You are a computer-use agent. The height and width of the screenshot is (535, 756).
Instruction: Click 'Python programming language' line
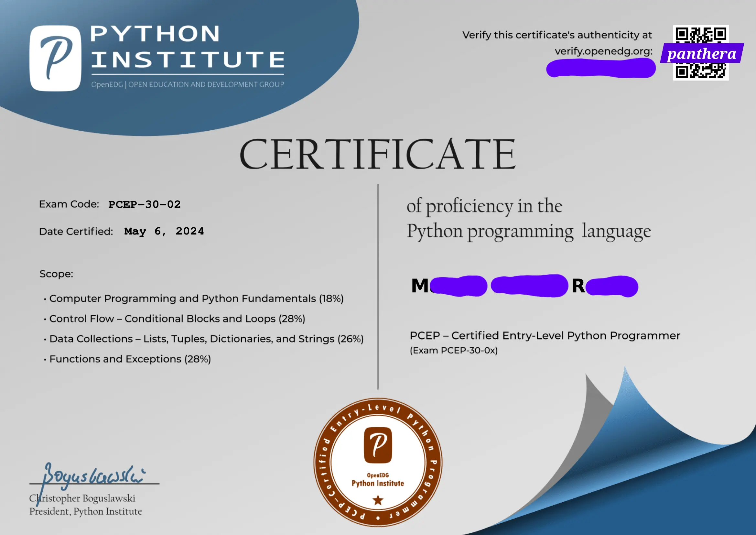pyautogui.click(x=529, y=232)
